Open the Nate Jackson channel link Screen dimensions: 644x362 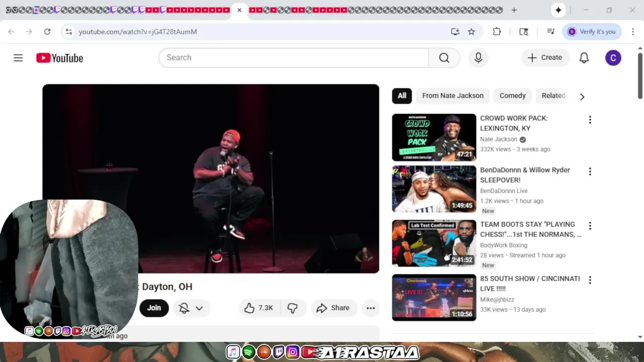pos(499,139)
